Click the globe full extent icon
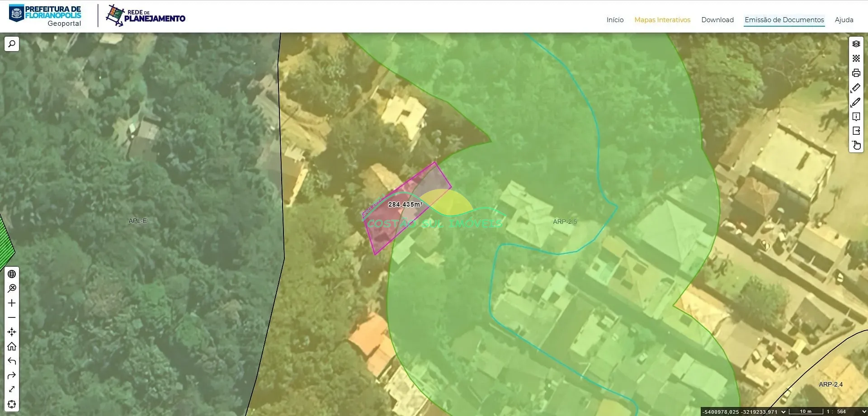 (x=12, y=274)
